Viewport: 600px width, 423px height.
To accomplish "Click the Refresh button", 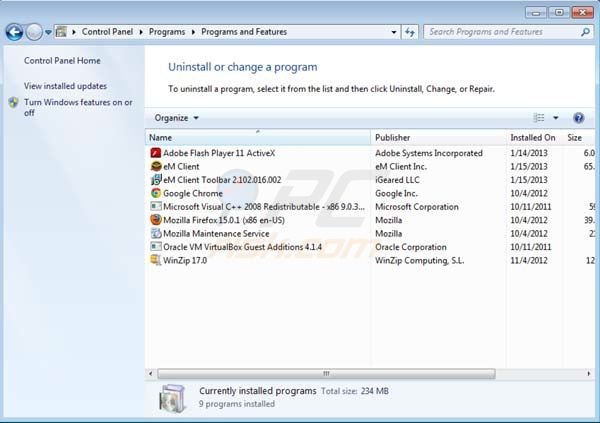I will [x=410, y=32].
